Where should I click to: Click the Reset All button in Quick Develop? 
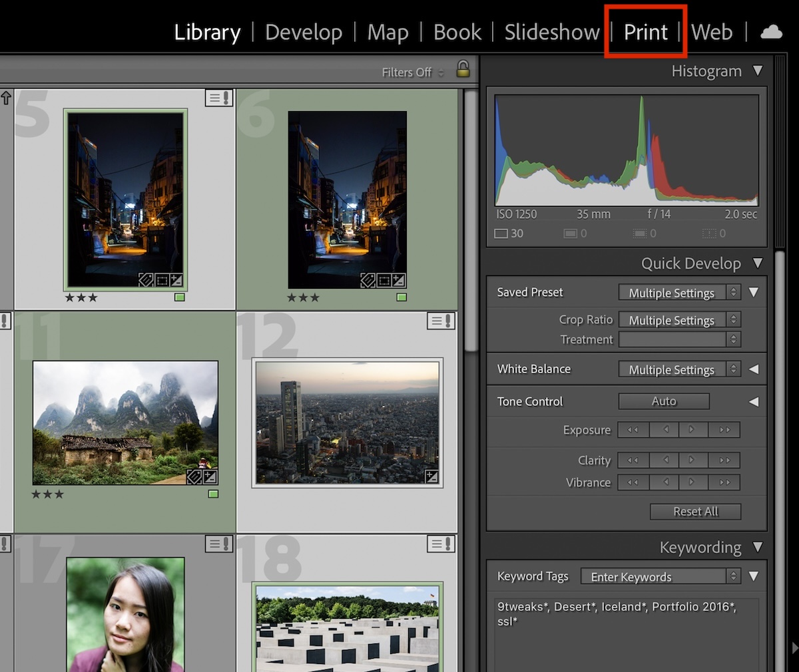pyautogui.click(x=695, y=511)
